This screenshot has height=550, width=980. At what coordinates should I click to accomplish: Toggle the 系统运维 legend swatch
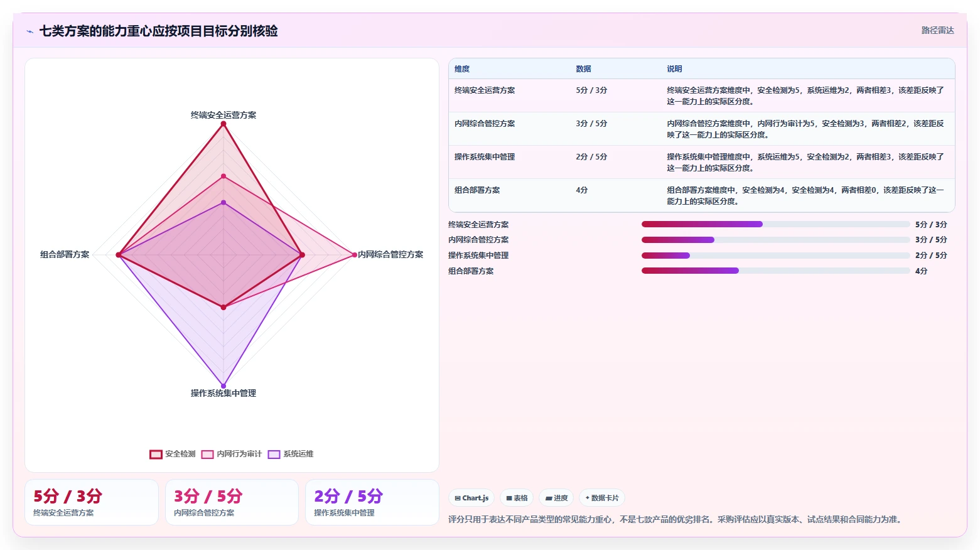pyautogui.click(x=274, y=455)
